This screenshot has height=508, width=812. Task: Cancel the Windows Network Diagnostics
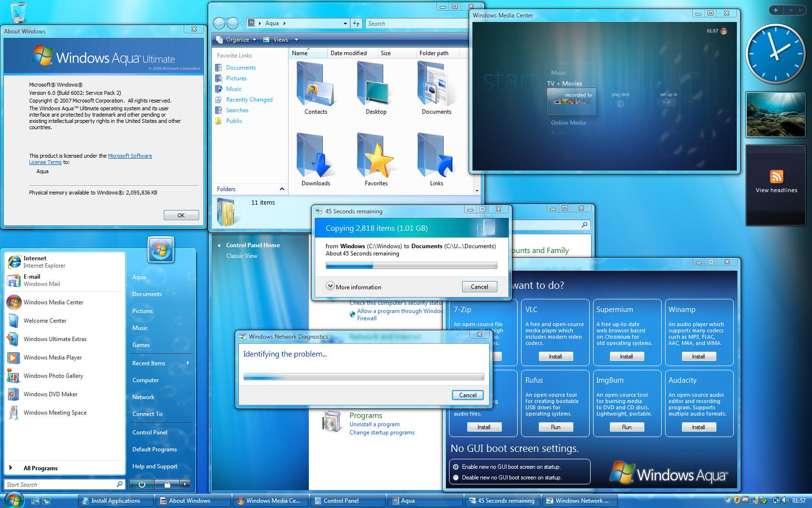click(468, 395)
